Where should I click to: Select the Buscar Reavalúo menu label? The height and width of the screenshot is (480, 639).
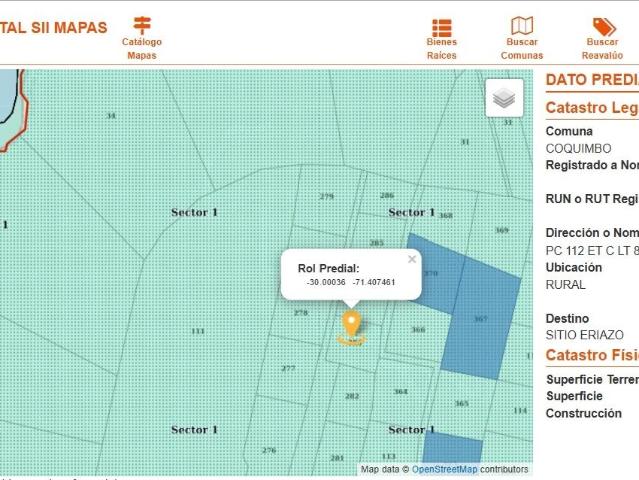point(602,48)
